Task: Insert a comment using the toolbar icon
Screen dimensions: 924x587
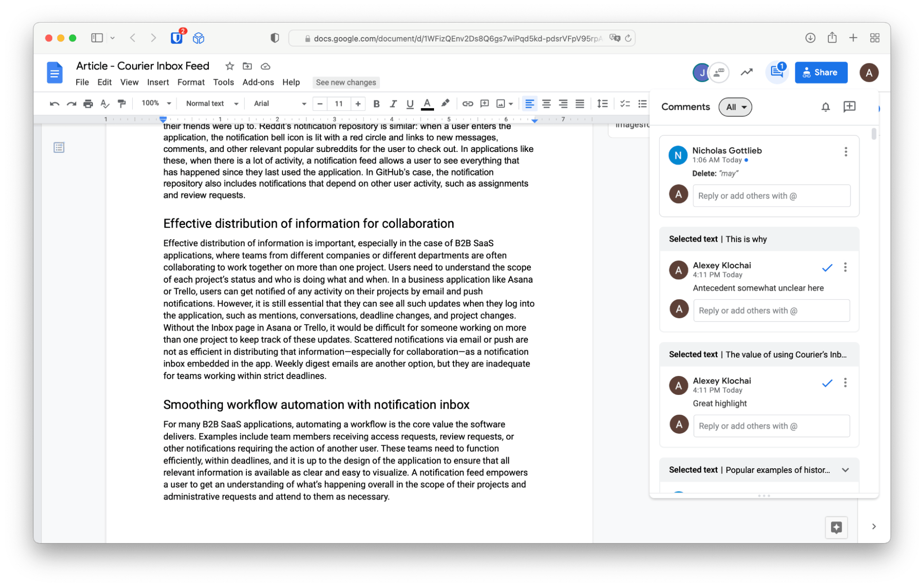Action: click(484, 103)
